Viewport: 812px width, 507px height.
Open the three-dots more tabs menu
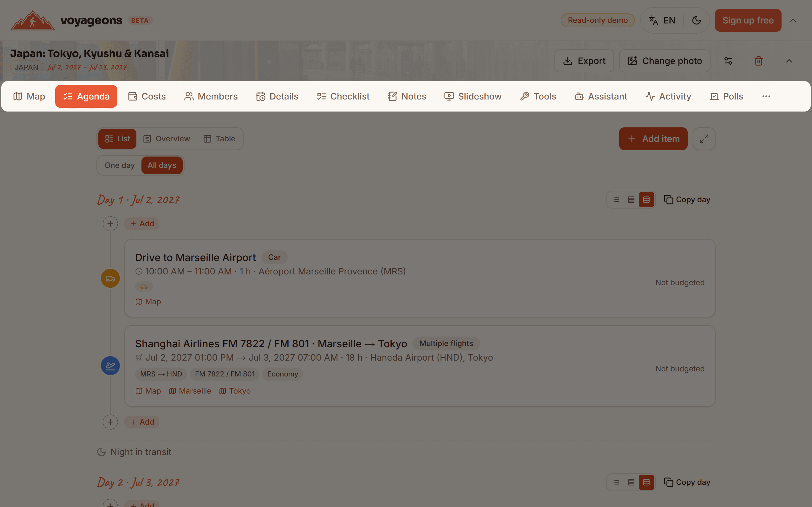[x=766, y=97]
